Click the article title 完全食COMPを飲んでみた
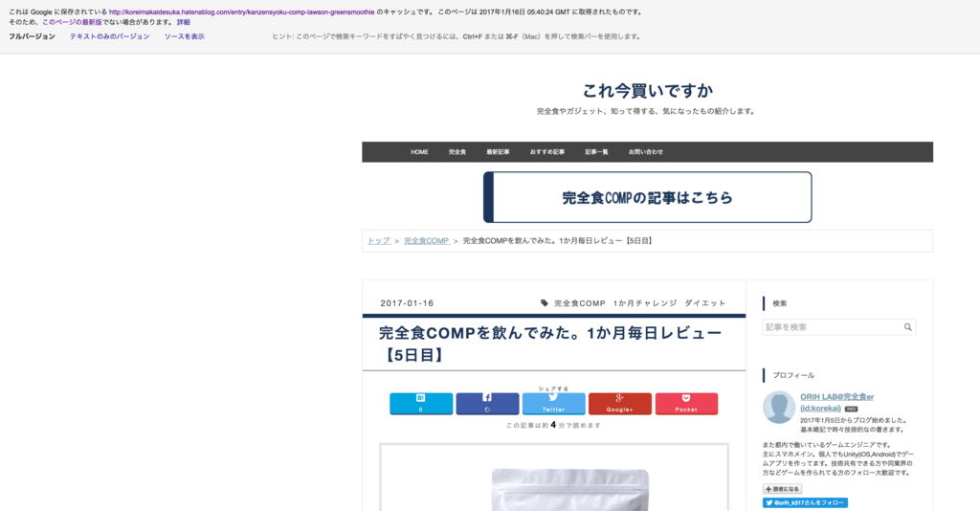Screen dimensions: 980x511 (x=550, y=344)
